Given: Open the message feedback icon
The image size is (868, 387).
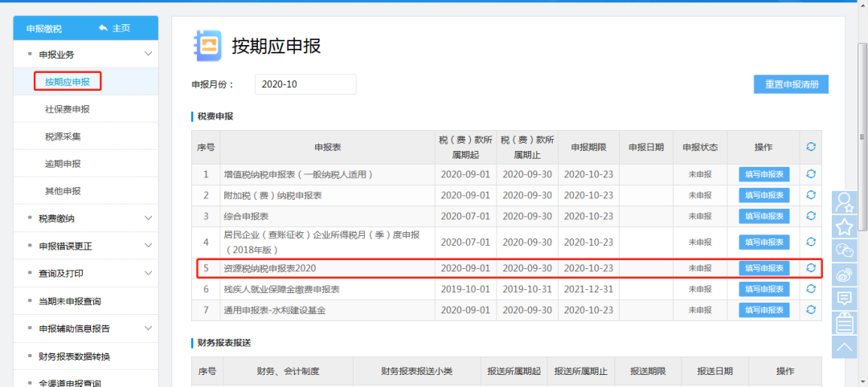Looking at the screenshot, I should point(845,299).
